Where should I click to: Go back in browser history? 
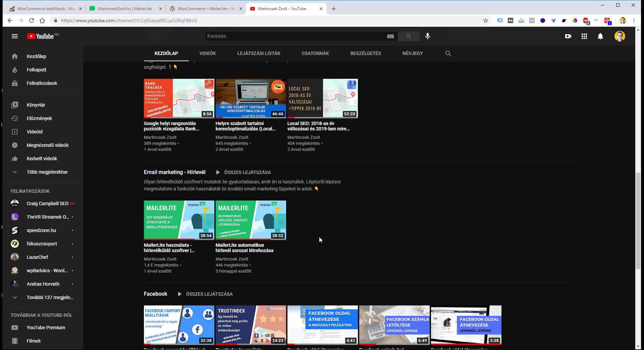coord(10,20)
